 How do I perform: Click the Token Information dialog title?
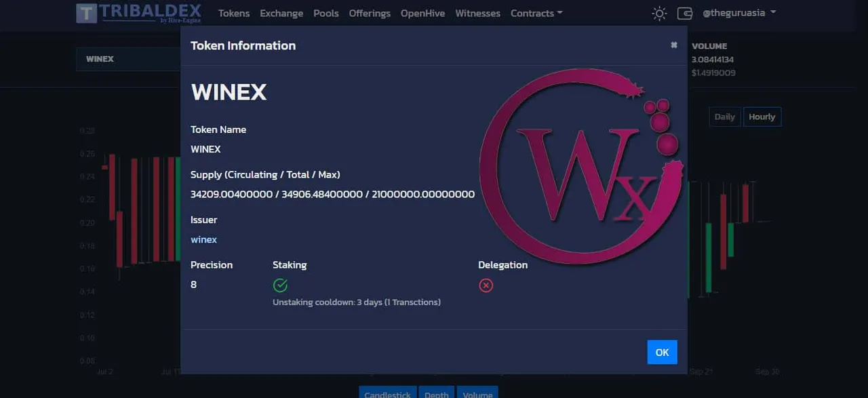243,45
